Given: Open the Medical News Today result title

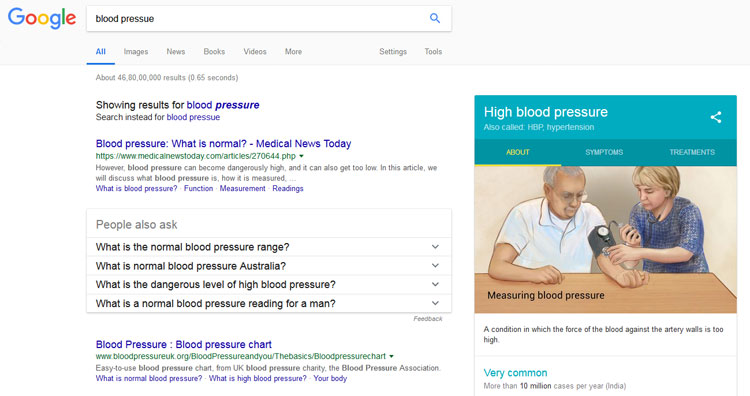Looking at the screenshot, I should pyautogui.click(x=223, y=143).
